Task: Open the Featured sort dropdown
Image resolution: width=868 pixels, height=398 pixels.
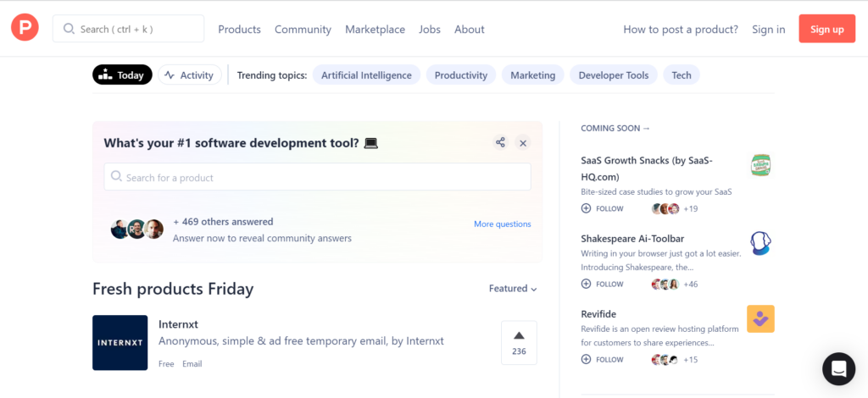Action: [513, 289]
